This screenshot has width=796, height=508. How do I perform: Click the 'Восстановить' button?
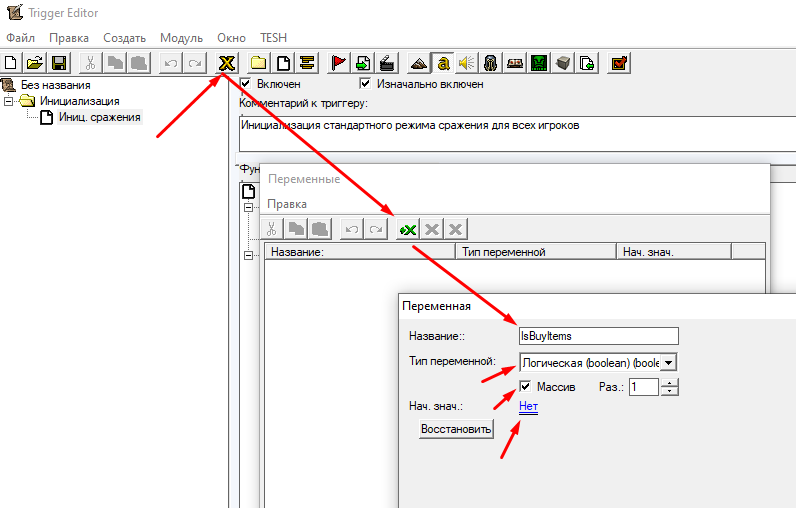click(x=456, y=429)
